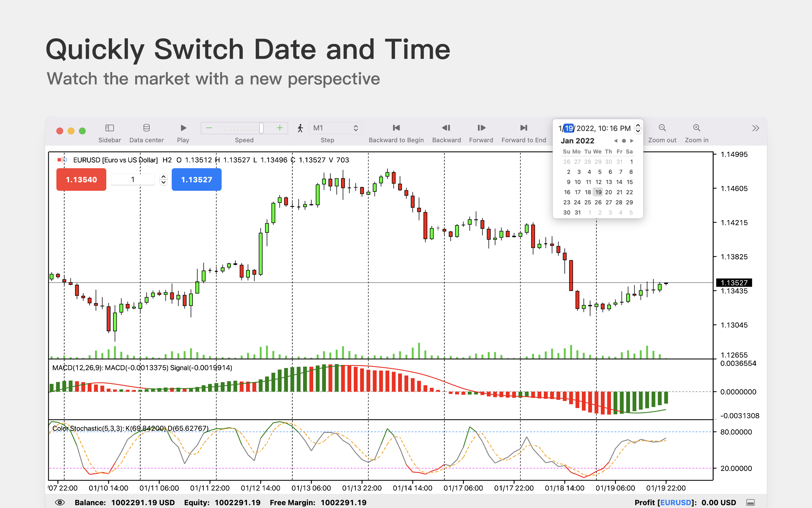Viewport: 812px width, 508px height.
Task: Expand the toolbar overflow chevrons
Action: [755, 128]
